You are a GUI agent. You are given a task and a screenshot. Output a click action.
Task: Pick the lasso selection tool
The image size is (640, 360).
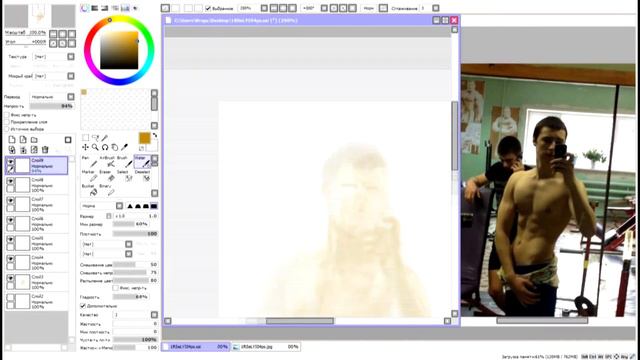tap(95, 138)
